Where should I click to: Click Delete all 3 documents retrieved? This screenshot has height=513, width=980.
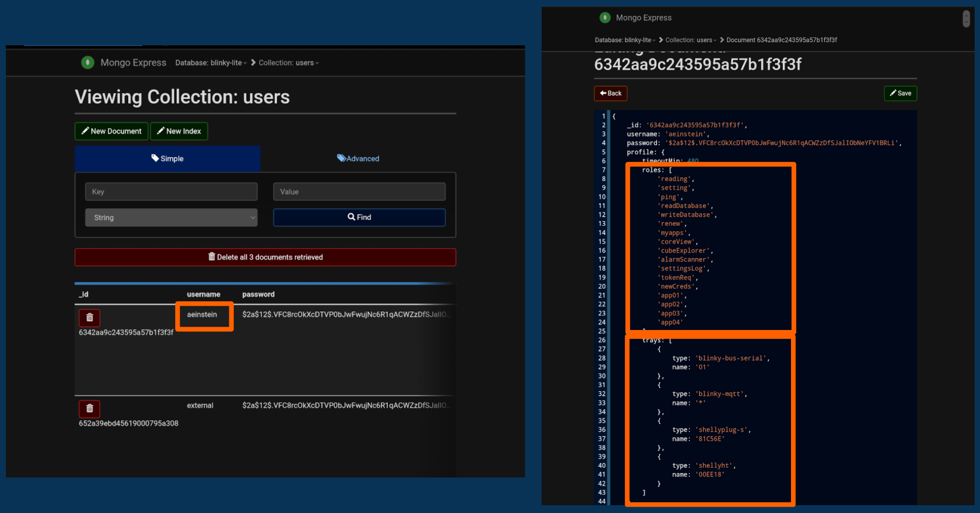pos(265,257)
